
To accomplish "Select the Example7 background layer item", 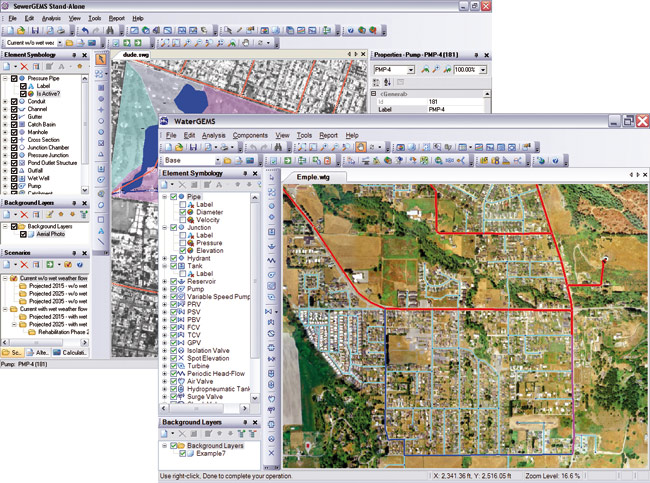I will pos(212,453).
